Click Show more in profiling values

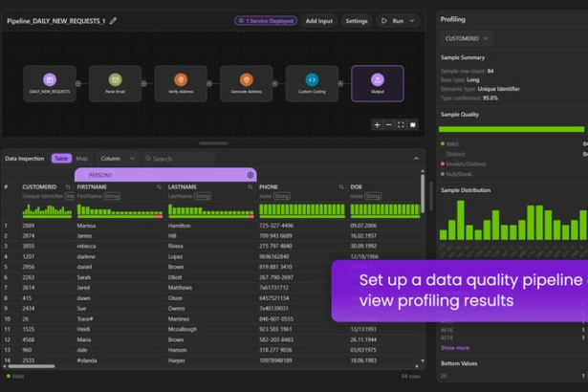coord(455,348)
